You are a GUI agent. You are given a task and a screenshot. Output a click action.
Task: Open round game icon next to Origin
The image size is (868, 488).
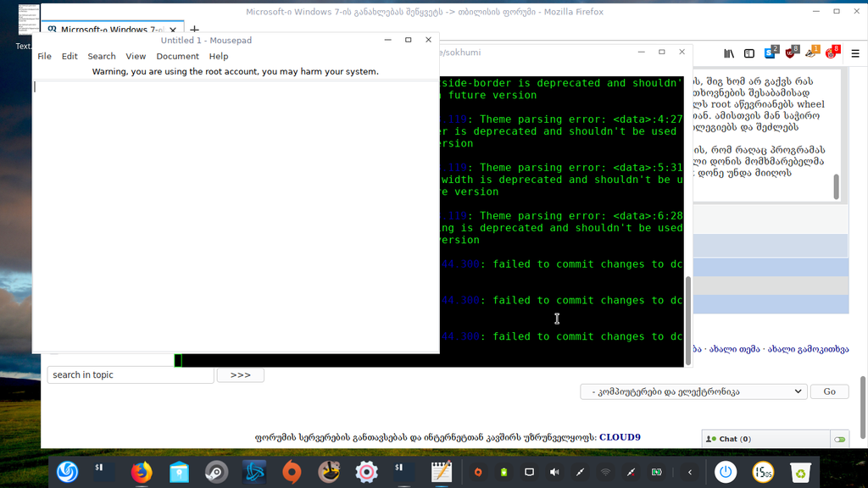pos(329,472)
